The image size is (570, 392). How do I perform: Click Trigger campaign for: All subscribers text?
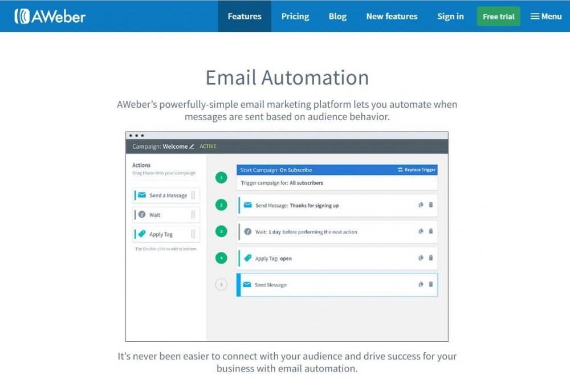click(282, 183)
